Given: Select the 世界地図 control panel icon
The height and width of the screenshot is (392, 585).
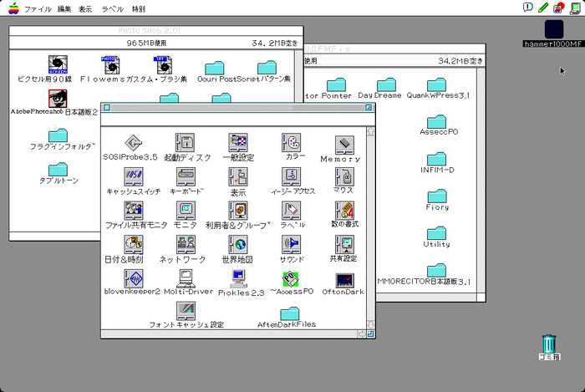Looking at the screenshot, I should point(239,244).
